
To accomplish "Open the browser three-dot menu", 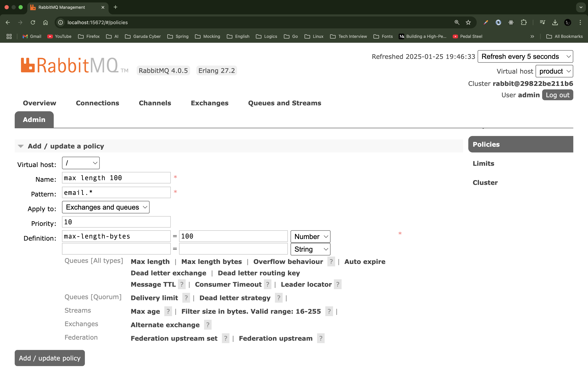I will pyautogui.click(x=580, y=22).
